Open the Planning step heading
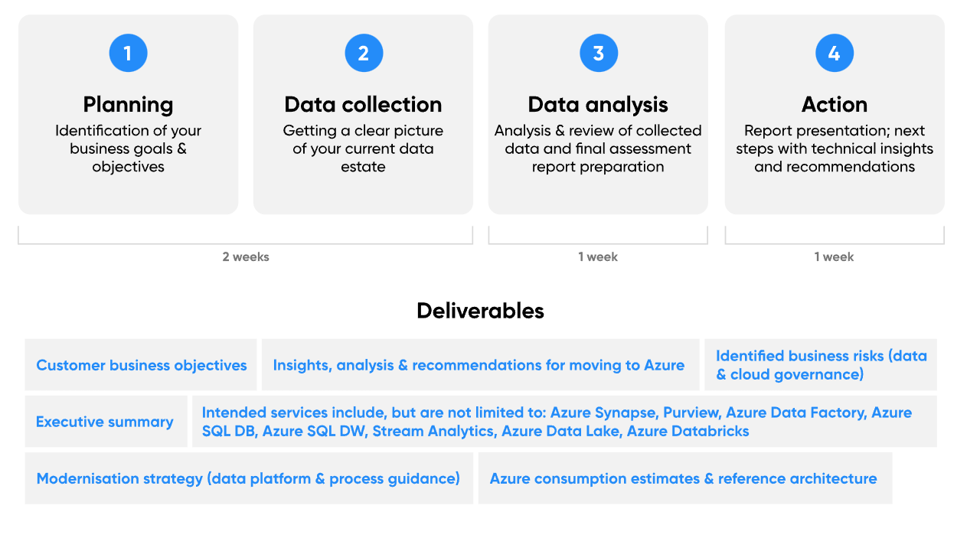 [128, 104]
